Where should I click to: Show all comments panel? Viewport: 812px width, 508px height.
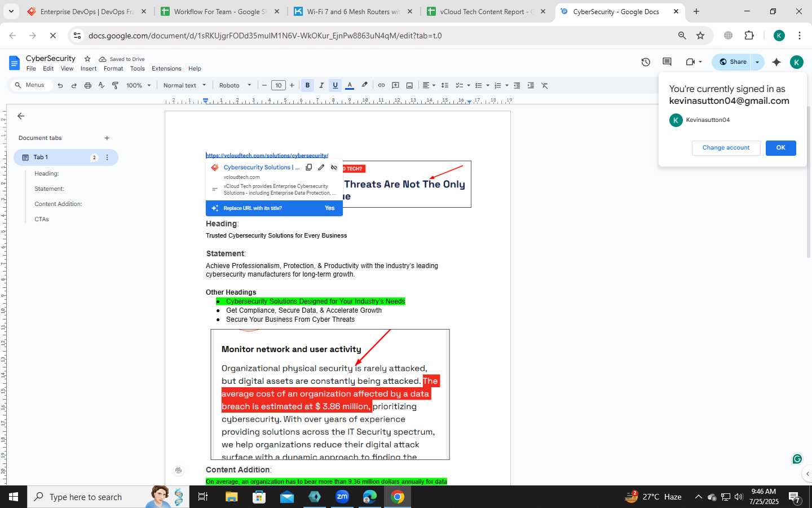(x=667, y=62)
